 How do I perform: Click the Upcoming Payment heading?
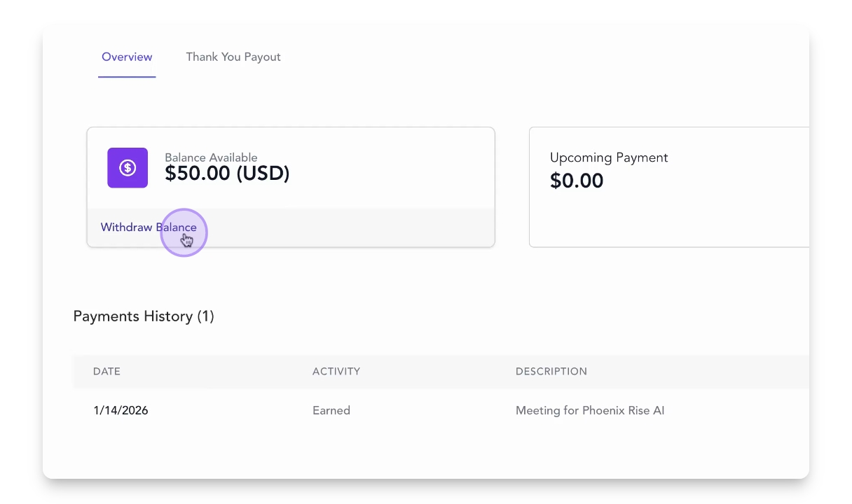tap(609, 157)
